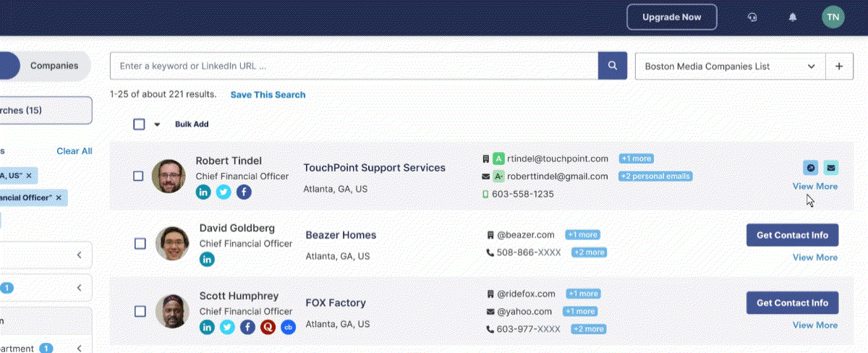Show the +2 personal emails badge
This screenshot has width=868, height=353.
click(x=655, y=176)
